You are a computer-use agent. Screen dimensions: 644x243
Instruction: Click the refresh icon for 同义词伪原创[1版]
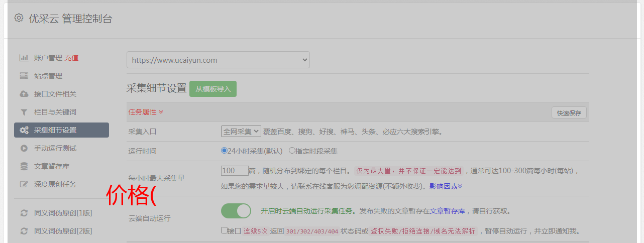[x=24, y=213]
